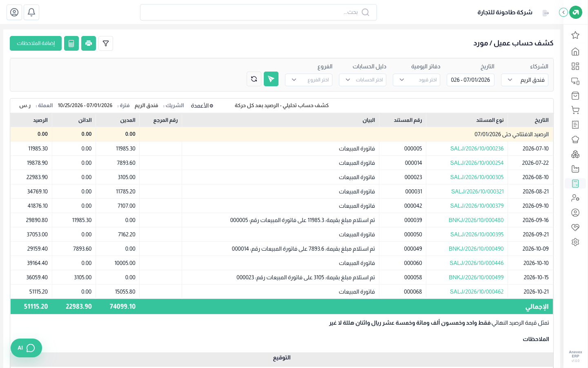Screen dimensions: 588x368
Task: Collapse the sidebar with the chevron arrow
Action: pyautogui.click(x=563, y=12)
